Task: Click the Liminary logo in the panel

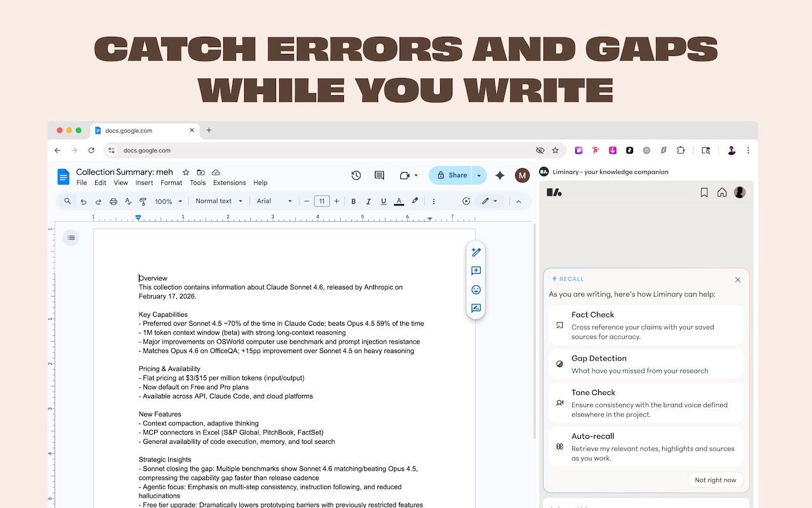Action: point(554,192)
